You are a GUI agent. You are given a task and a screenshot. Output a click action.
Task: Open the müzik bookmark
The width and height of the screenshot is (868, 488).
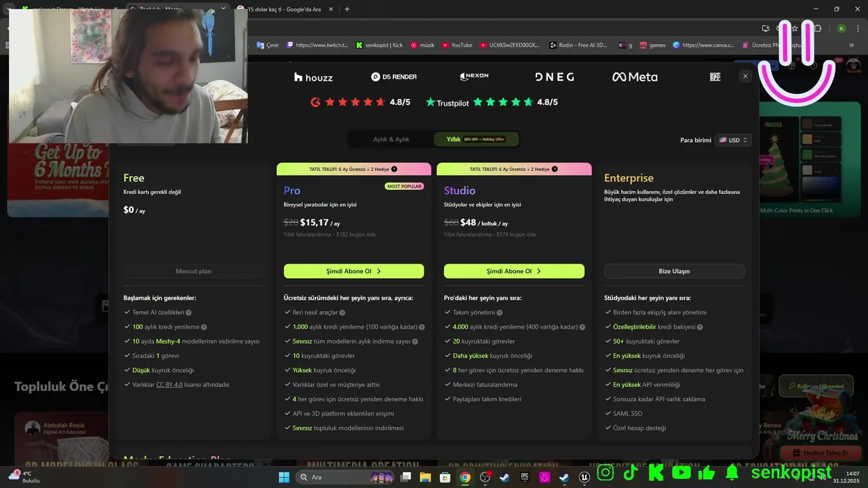click(x=422, y=45)
